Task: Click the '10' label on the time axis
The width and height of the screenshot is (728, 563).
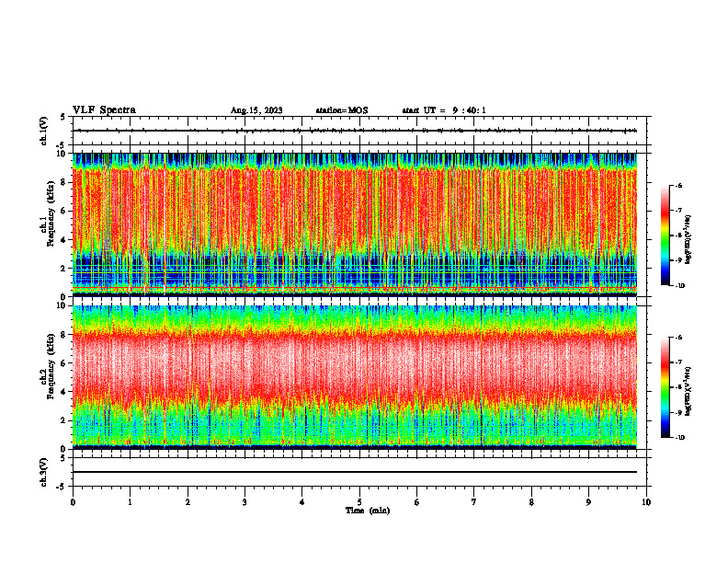Action: click(646, 502)
